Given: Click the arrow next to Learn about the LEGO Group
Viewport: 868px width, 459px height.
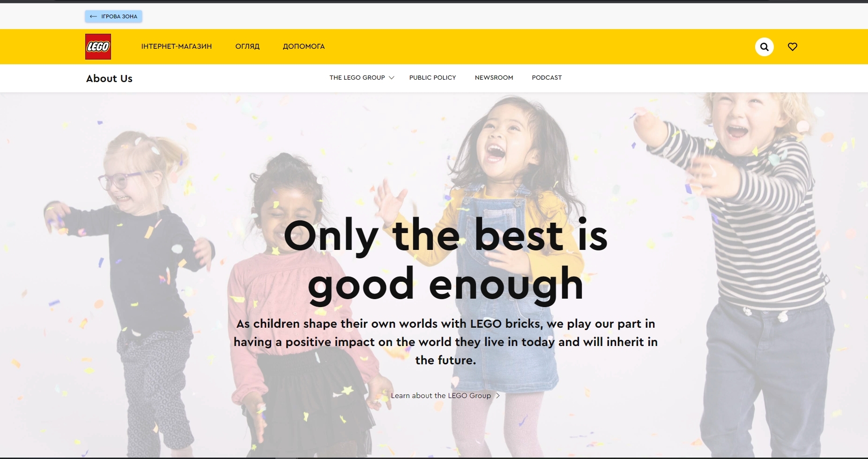Looking at the screenshot, I should coord(497,396).
